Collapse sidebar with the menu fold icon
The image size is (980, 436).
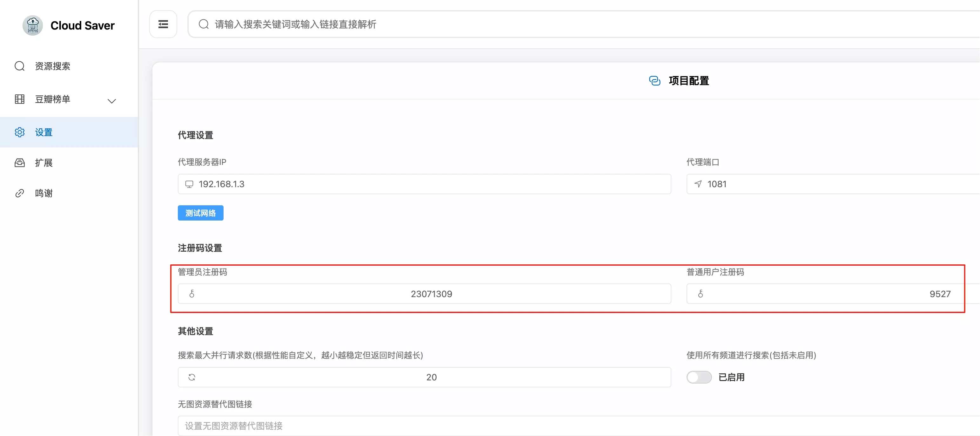click(163, 24)
